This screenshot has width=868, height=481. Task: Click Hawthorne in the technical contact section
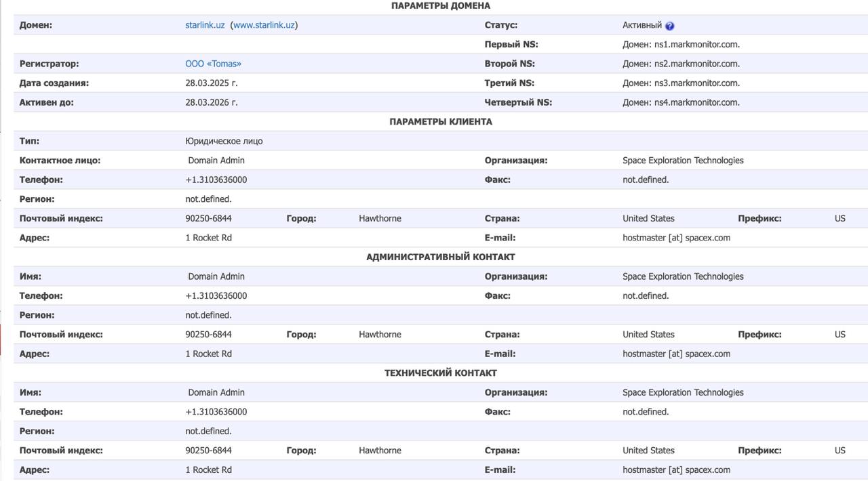tap(380, 451)
